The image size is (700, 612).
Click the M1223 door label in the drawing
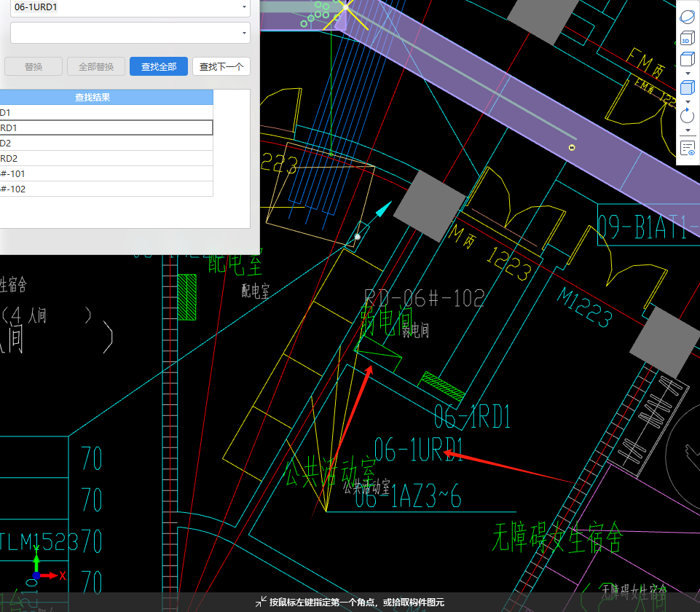click(585, 307)
